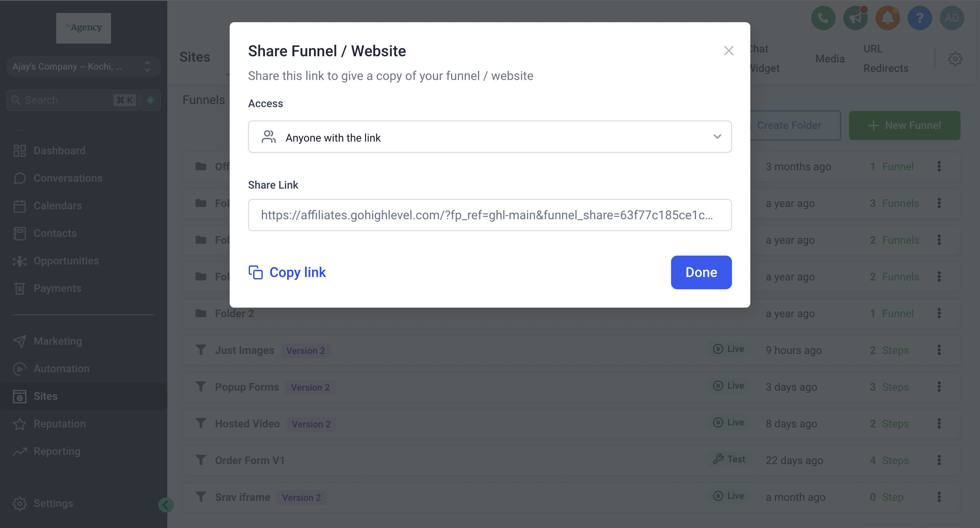Click the green phone call icon
The height and width of the screenshot is (528, 980).
[823, 18]
